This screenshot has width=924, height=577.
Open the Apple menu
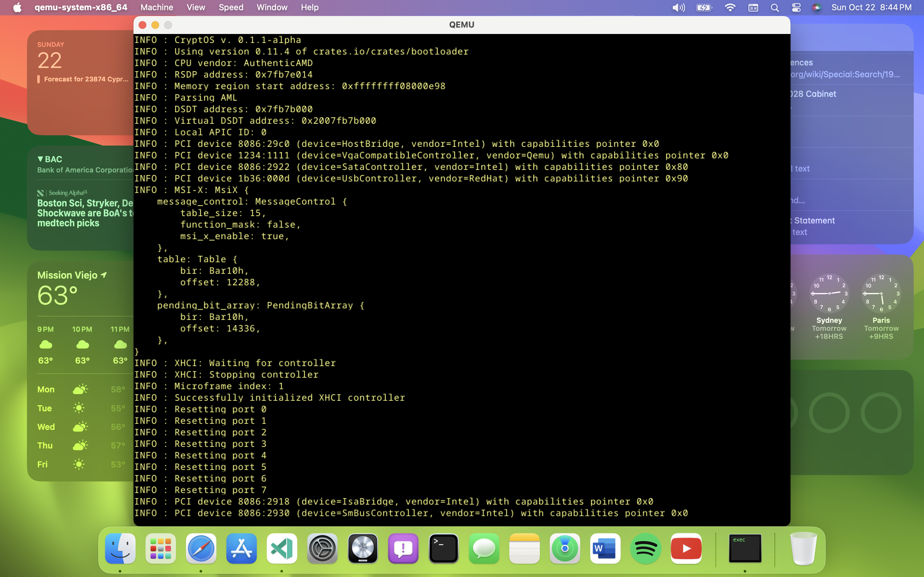tap(17, 8)
